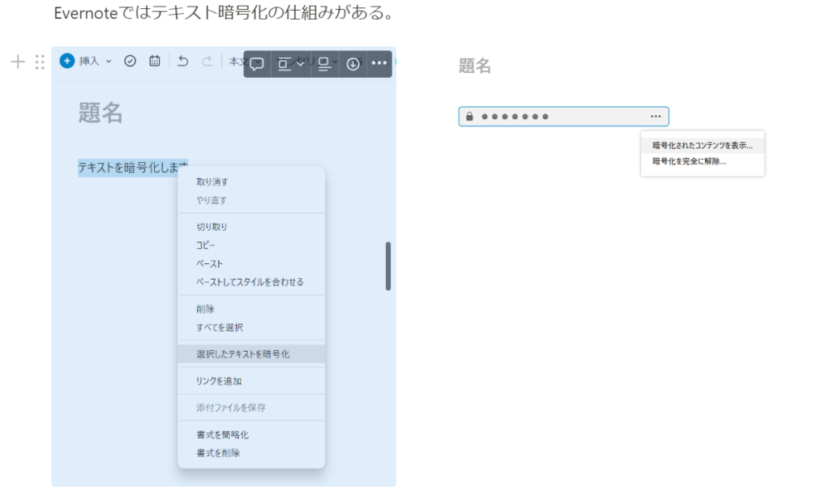Click the undo arrow icon
Screen dimensions: 830x504
[x=182, y=61]
